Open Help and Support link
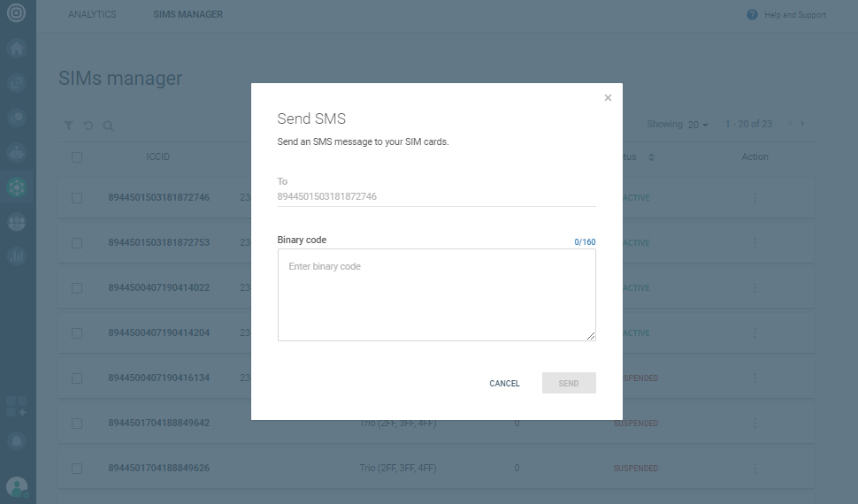Image resolution: width=858 pixels, height=504 pixels. 786,15
